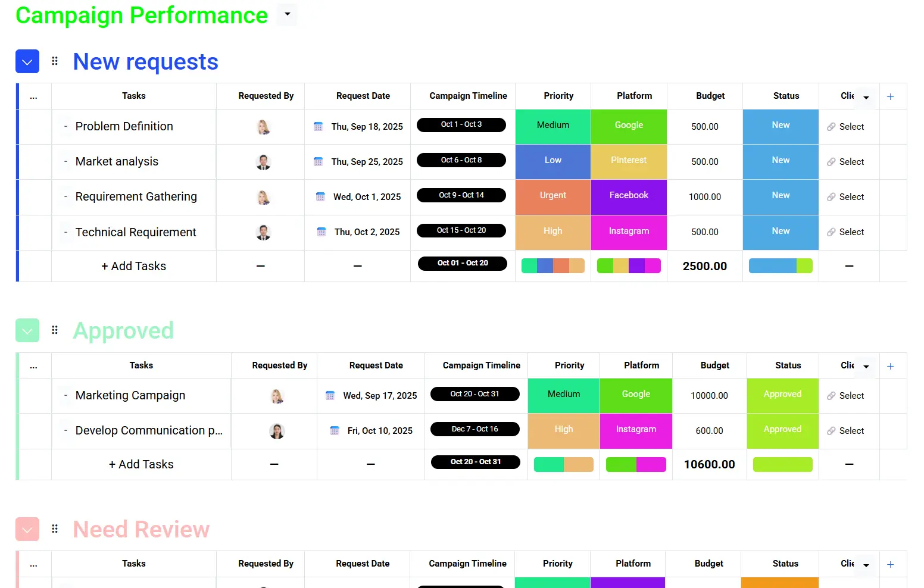This screenshot has width=924, height=588.
Task: Open Campaign Performance title dropdown
Action: tap(288, 15)
